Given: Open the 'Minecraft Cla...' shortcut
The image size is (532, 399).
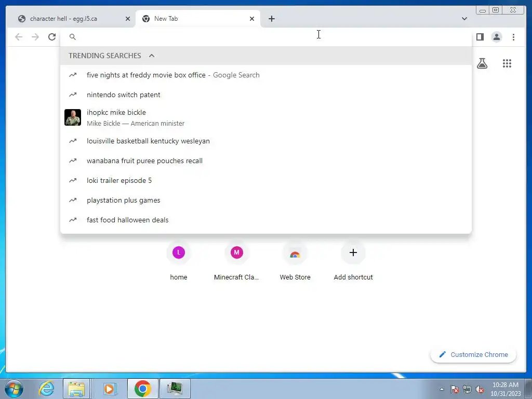Looking at the screenshot, I should 236,262.
